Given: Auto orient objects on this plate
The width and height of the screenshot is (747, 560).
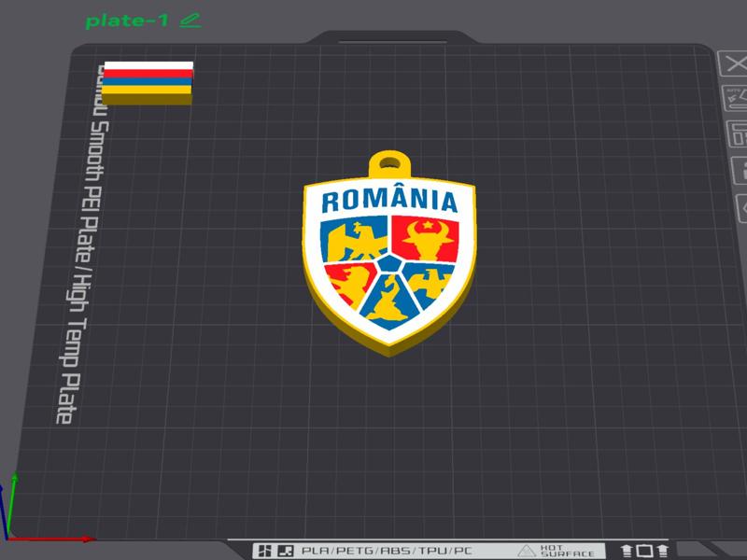Looking at the screenshot, I should [735, 98].
